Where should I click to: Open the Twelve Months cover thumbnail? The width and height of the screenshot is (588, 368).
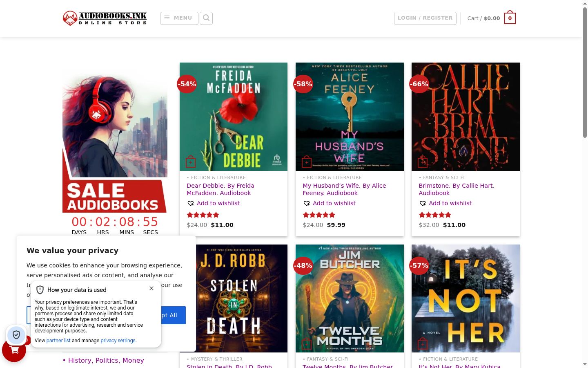350,298
